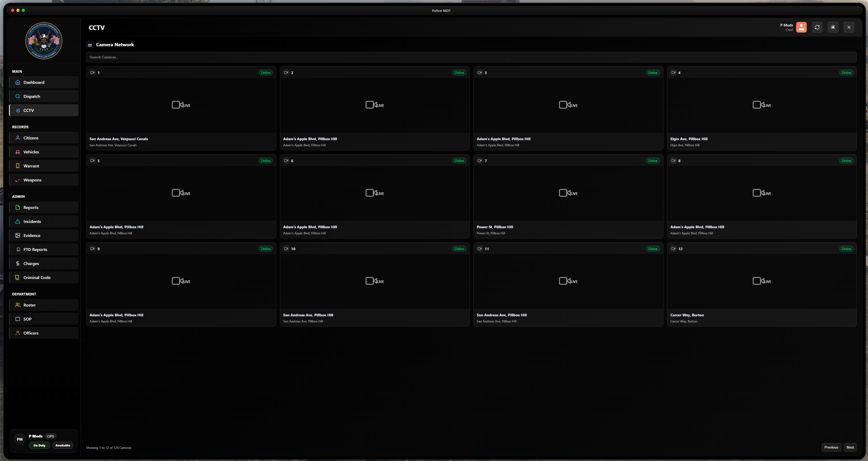Click Online badge on camera 12
The image size is (868, 461).
846,249
